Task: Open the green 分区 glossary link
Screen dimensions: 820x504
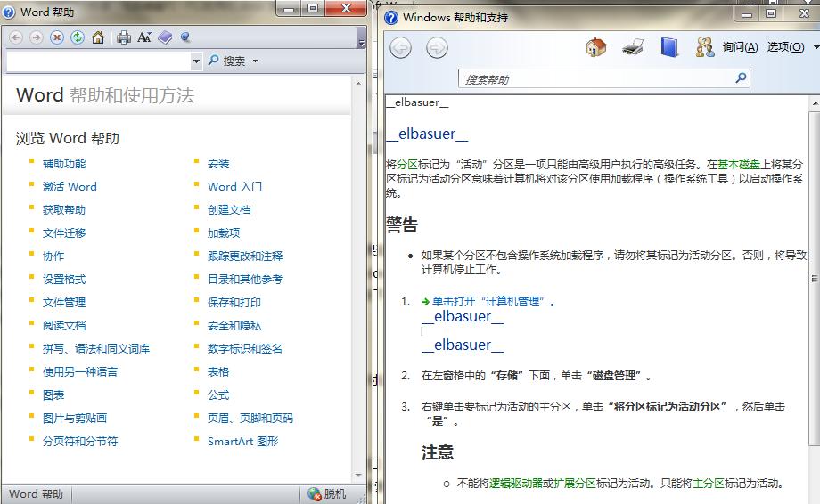Action: point(406,165)
